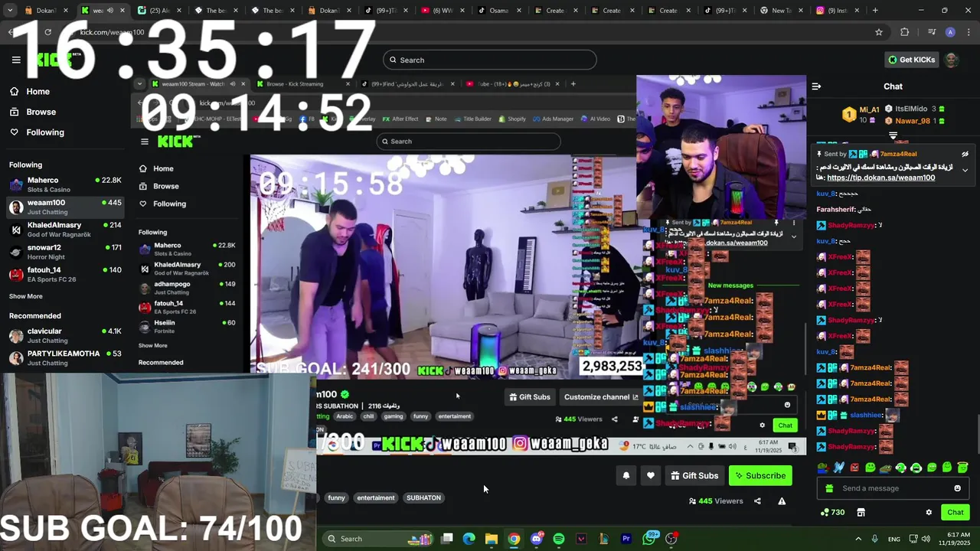Open Microsoft Edge from taskbar
The height and width of the screenshot is (551, 980).
[x=469, y=539]
